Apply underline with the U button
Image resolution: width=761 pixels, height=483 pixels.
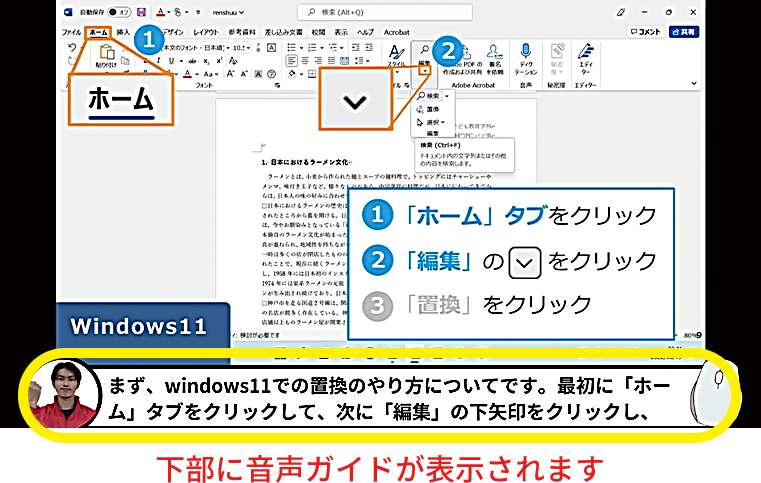[x=171, y=61]
